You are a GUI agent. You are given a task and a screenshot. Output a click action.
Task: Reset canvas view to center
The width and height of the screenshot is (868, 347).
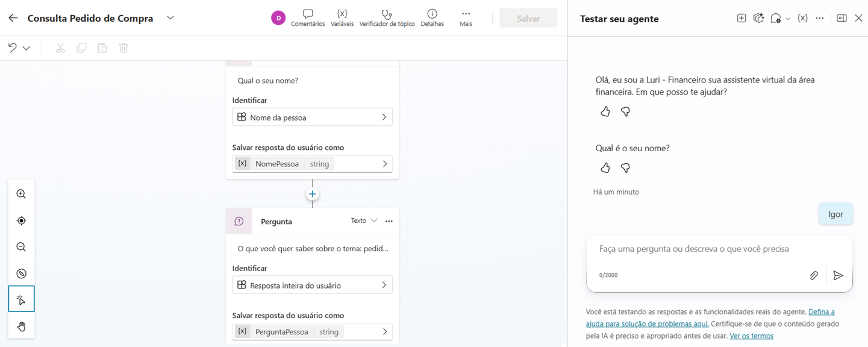tap(21, 220)
